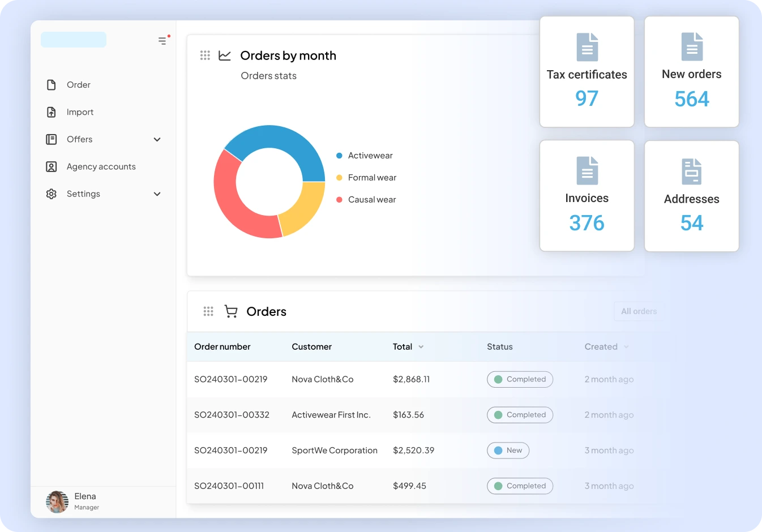Click the Tax certificates document icon
Image resolution: width=762 pixels, height=532 pixels.
(587, 47)
